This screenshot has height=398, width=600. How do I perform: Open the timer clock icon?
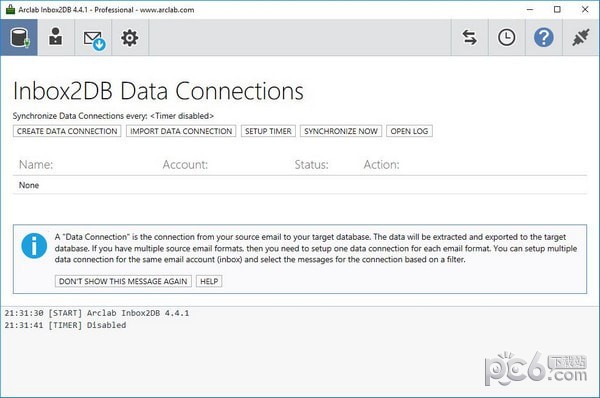(x=507, y=38)
